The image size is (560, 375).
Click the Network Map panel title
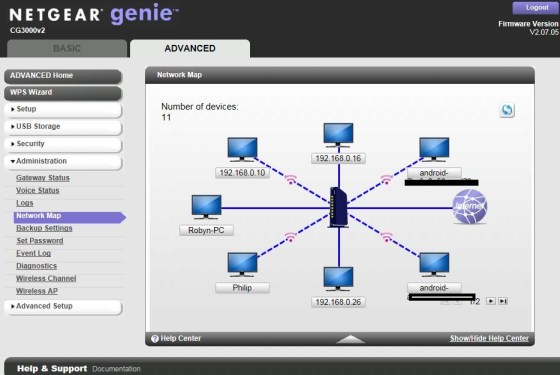pos(179,75)
